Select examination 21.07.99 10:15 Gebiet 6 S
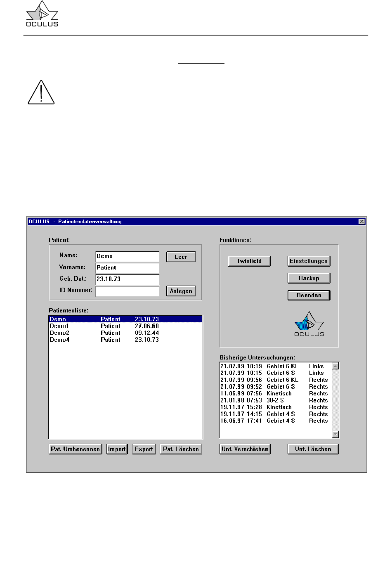Screen dimensions: 392x577 coord(276,373)
